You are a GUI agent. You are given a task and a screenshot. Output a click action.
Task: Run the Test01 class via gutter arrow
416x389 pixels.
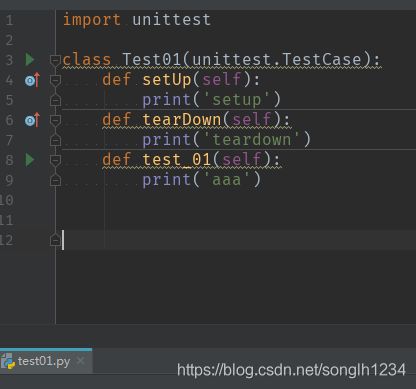click(30, 59)
